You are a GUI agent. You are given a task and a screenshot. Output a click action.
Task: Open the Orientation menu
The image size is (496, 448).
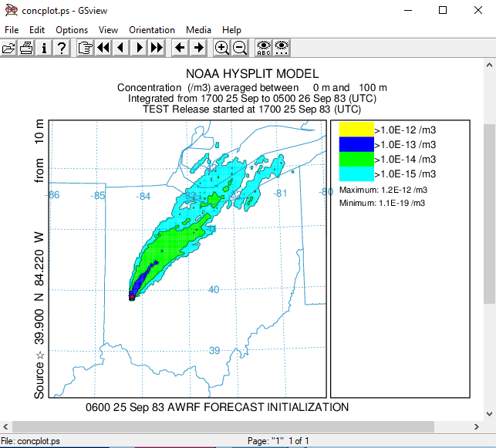(152, 30)
